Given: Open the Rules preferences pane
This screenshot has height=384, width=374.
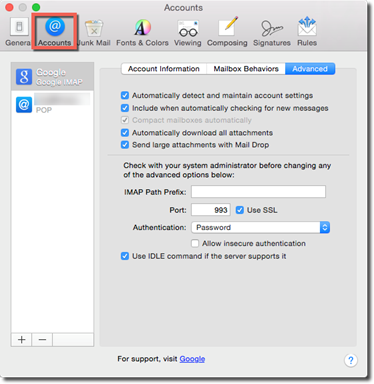Looking at the screenshot, I should pyautogui.click(x=307, y=32).
